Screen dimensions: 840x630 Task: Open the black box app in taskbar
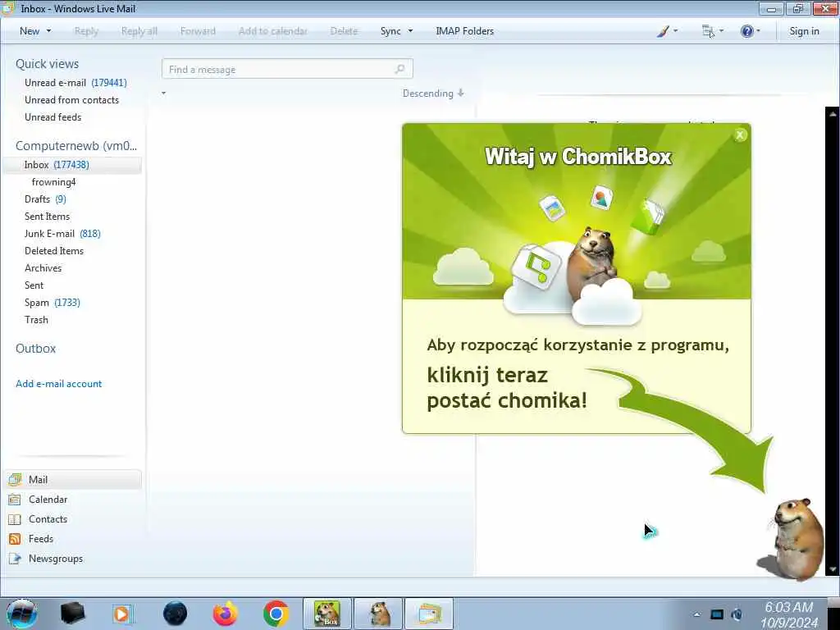coord(72,614)
